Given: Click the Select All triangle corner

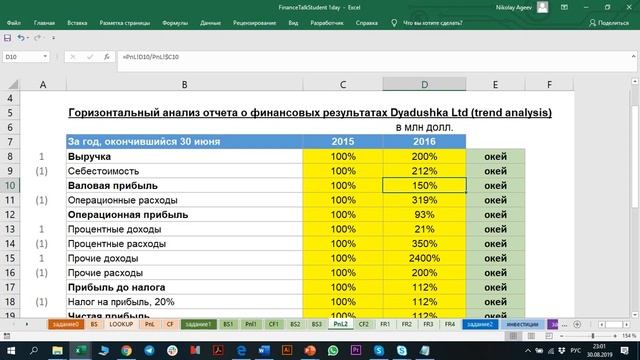Looking at the screenshot, I should coord(13,84).
